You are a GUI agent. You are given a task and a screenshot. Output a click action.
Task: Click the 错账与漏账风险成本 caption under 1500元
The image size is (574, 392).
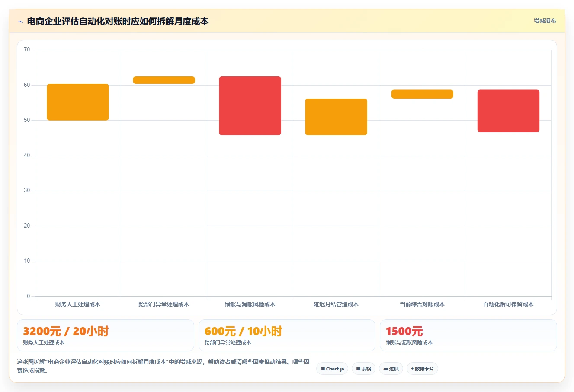point(409,343)
